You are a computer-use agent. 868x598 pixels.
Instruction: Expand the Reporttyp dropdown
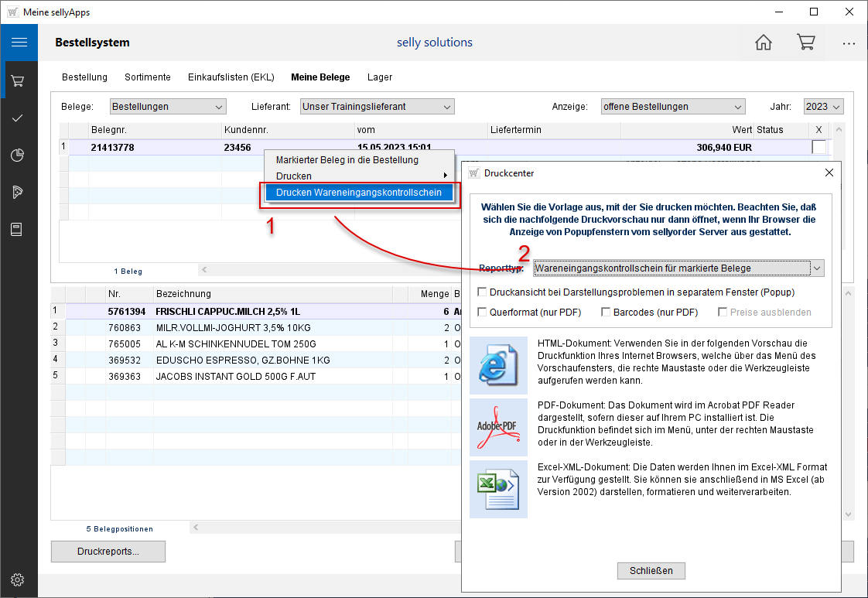pyautogui.click(x=816, y=268)
